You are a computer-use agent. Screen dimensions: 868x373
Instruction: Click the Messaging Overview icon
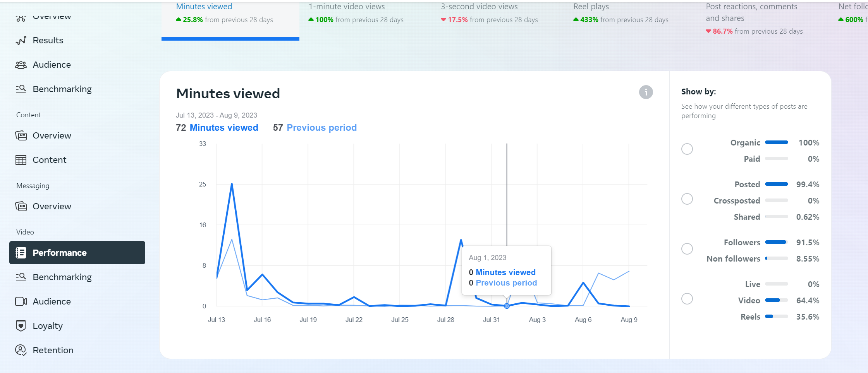(x=21, y=206)
